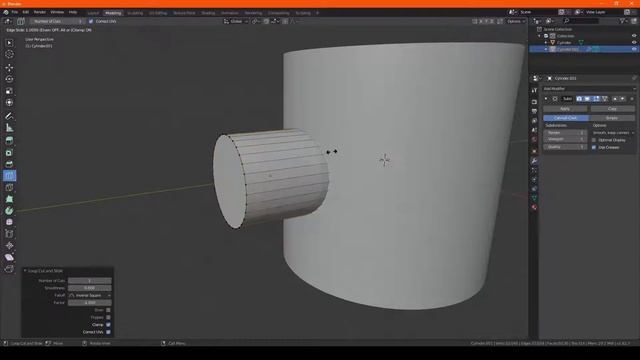The image size is (640, 360).
Task: Open the UV smooth options dropdown
Action: click(x=613, y=133)
